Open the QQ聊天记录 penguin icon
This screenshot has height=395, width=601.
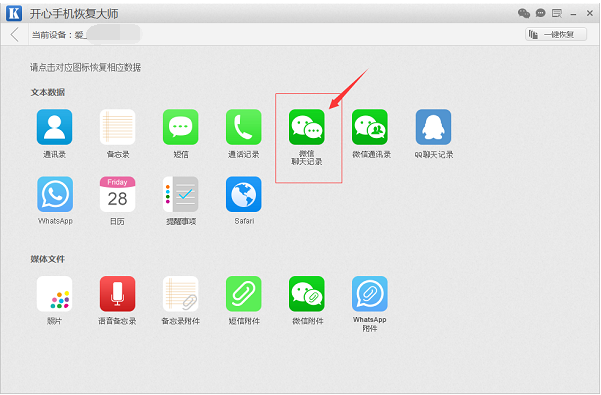coord(433,127)
